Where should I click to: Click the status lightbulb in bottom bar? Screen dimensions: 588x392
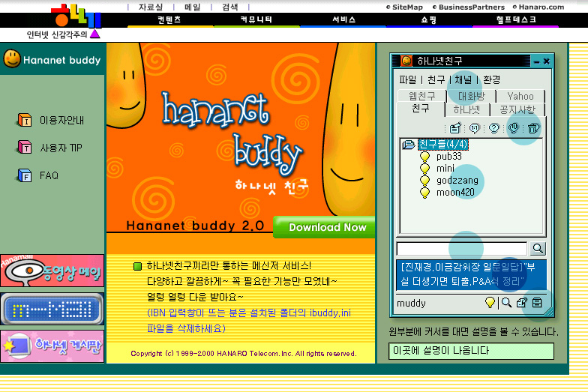(490, 303)
